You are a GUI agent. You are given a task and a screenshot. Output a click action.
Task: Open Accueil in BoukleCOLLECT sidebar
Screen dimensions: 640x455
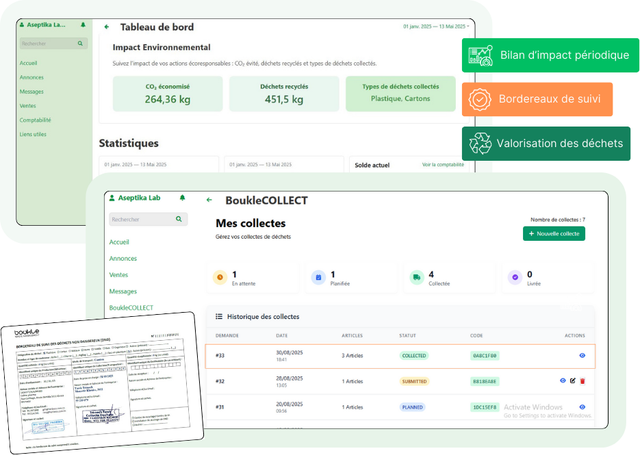[119, 242]
